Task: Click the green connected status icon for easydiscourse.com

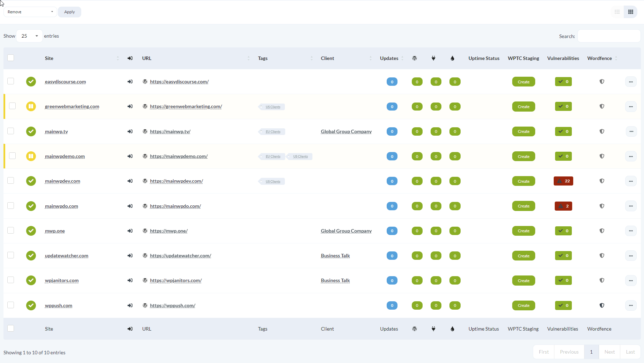Action: [x=31, y=82]
